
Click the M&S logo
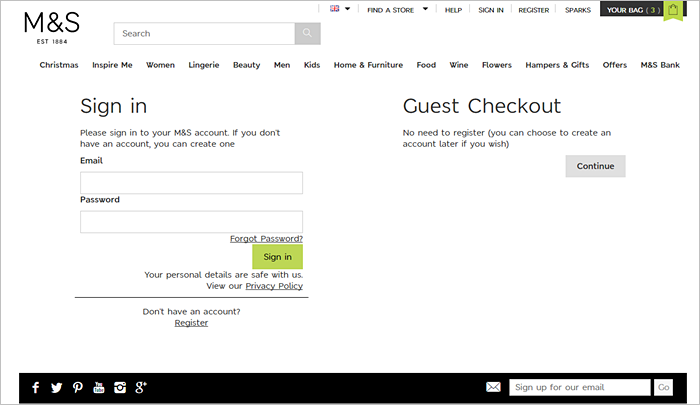tap(52, 28)
